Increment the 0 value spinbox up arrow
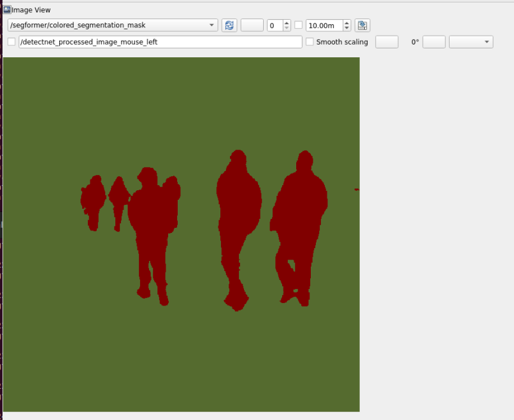This screenshot has width=514, height=420. pos(286,23)
